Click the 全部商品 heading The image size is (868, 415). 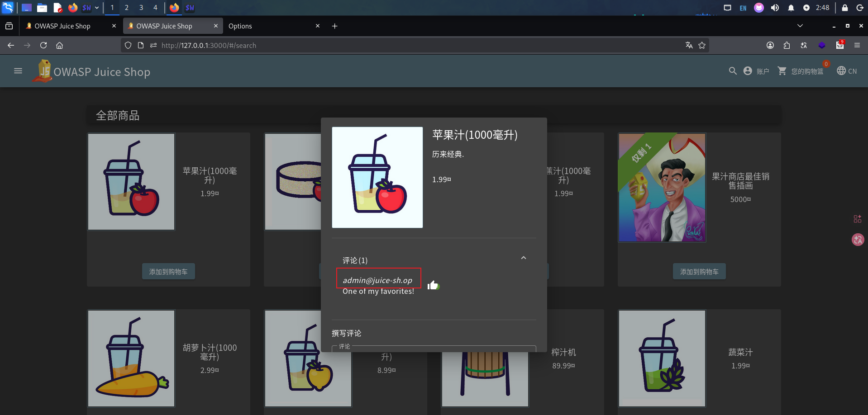(x=118, y=116)
